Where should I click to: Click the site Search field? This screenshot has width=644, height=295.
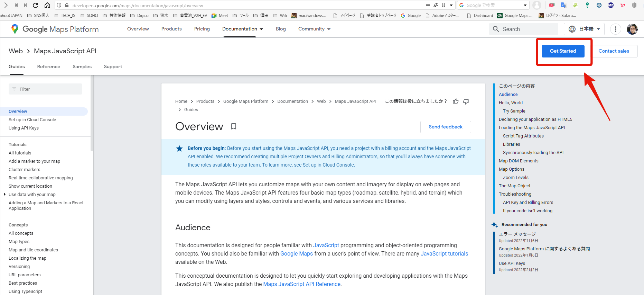tap(524, 29)
